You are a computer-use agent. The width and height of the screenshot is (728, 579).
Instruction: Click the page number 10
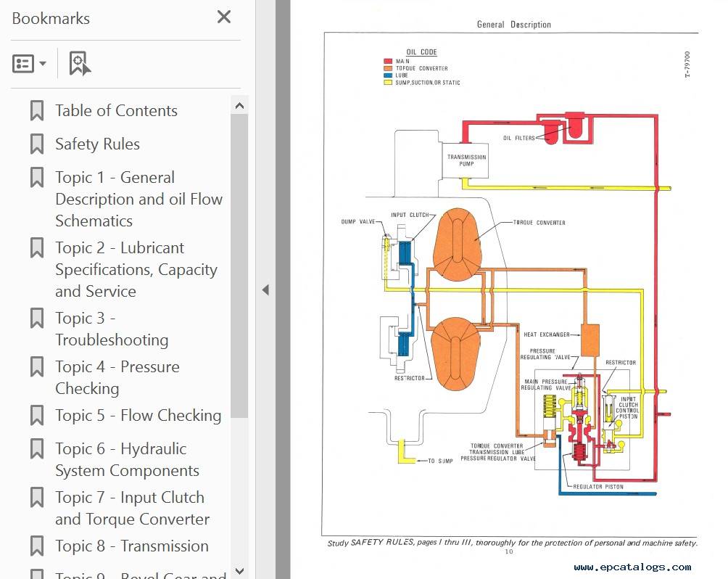click(509, 551)
